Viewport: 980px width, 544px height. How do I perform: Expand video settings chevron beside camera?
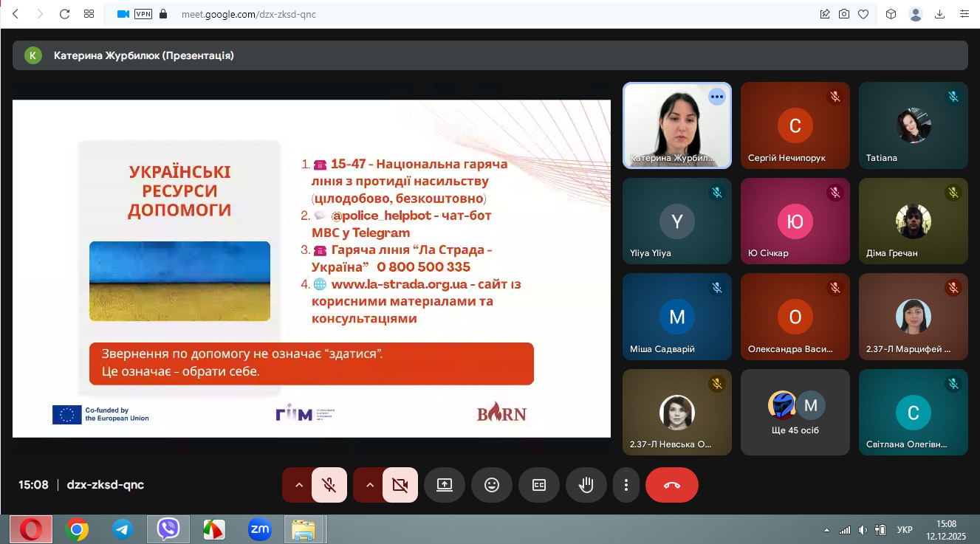[370, 485]
